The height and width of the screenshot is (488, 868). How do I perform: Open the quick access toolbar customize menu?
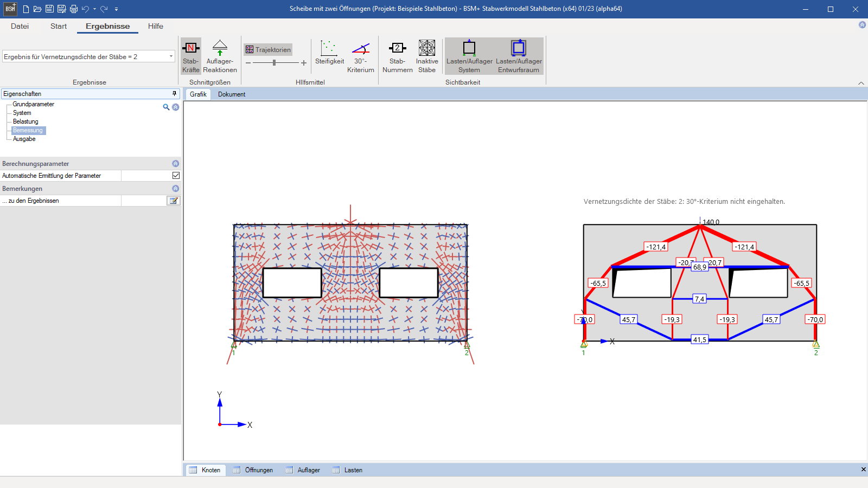tap(116, 9)
